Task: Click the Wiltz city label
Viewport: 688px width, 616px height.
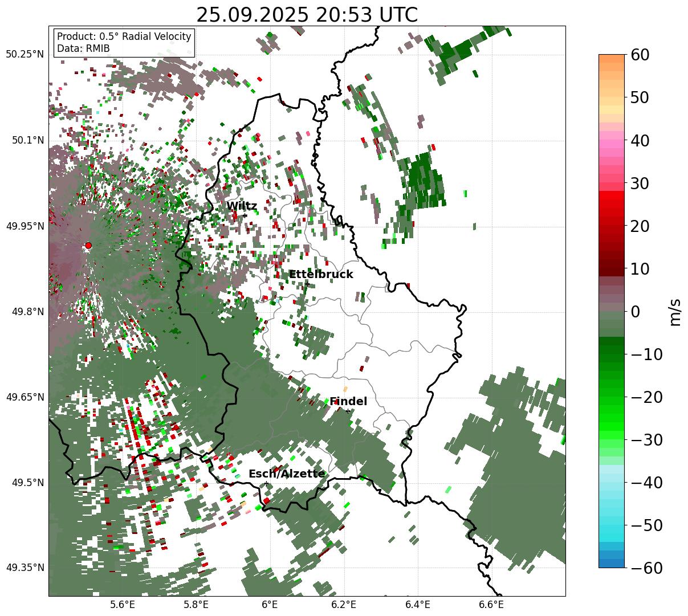Action: [x=242, y=206]
